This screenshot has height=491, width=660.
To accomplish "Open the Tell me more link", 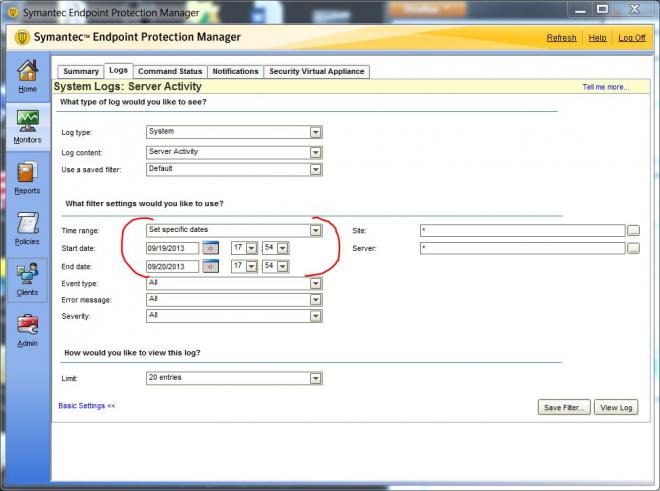I will (x=605, y=87).
